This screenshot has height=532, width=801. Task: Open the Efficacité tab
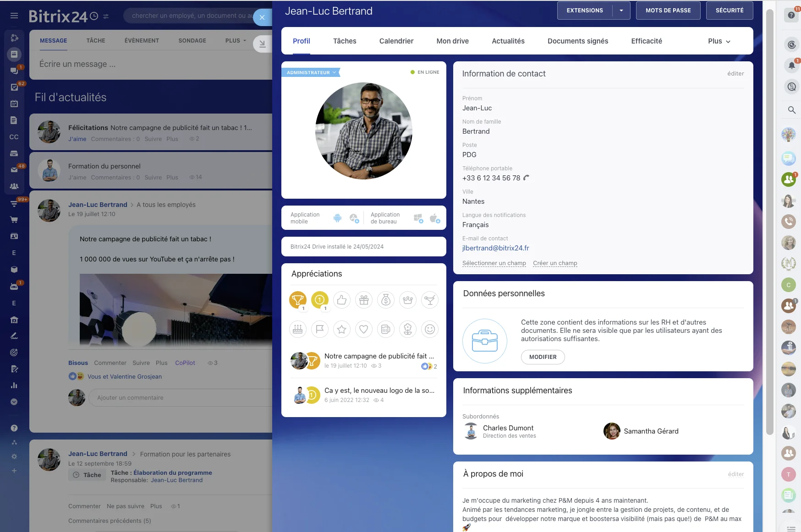coord(646,41)
